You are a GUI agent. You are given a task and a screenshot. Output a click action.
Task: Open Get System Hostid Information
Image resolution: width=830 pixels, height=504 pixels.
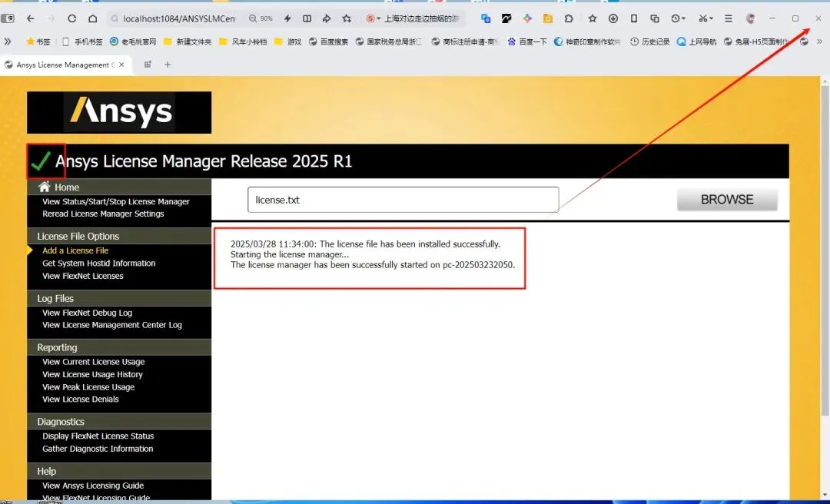point(99,263)
